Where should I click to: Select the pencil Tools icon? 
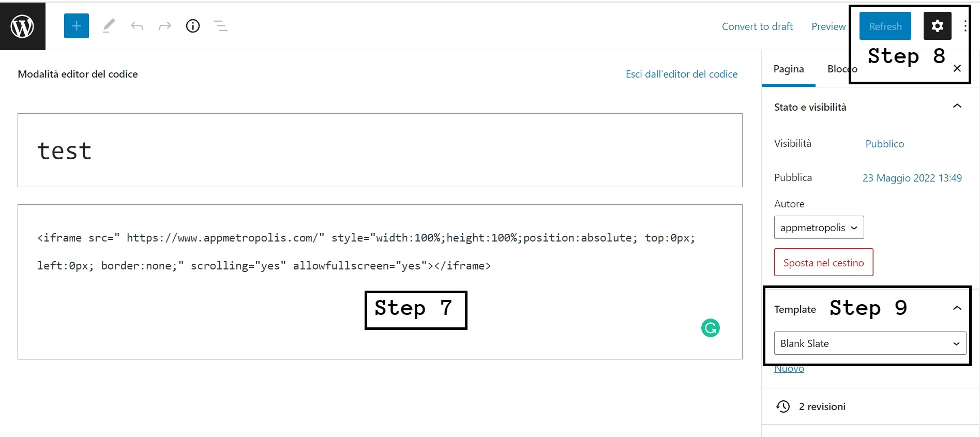[x=109, y=26]
